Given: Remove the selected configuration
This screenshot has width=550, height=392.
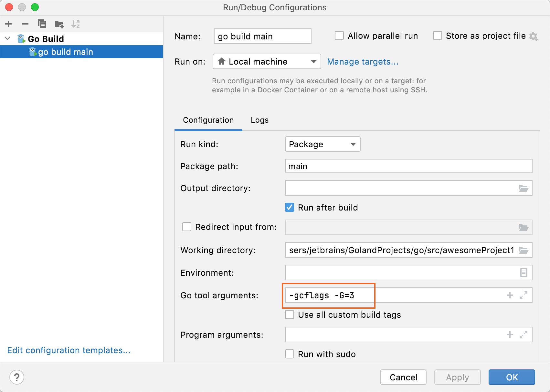Looking at the screenshot, I should coord(25,24).
